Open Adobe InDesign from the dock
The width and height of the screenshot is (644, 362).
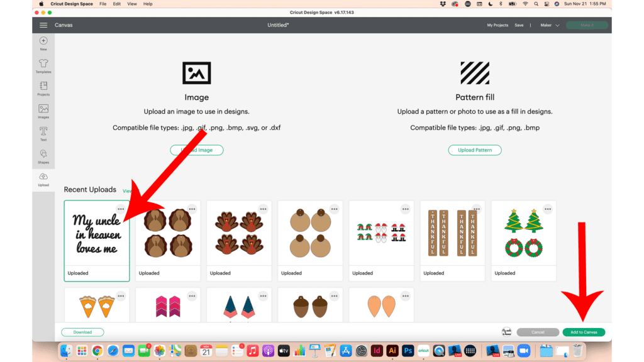pyautogui.click(x=377, y=351)
